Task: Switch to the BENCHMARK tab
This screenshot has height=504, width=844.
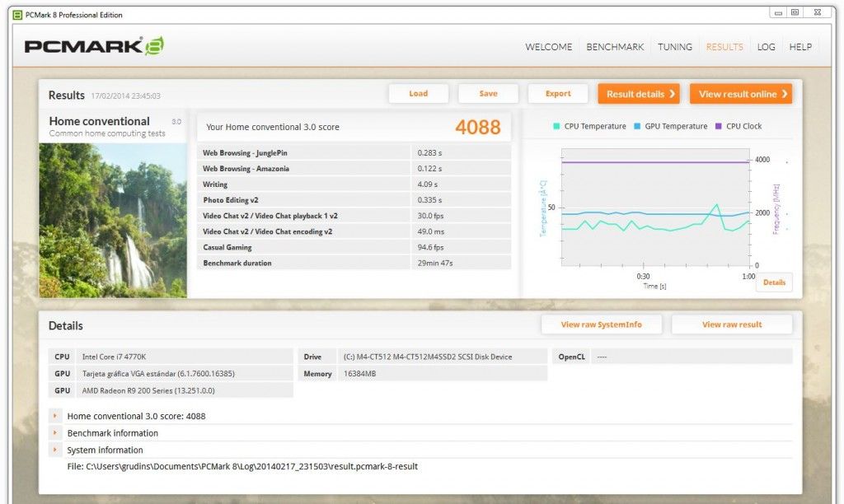Action: pyautogui.click(x=615, y=47)
